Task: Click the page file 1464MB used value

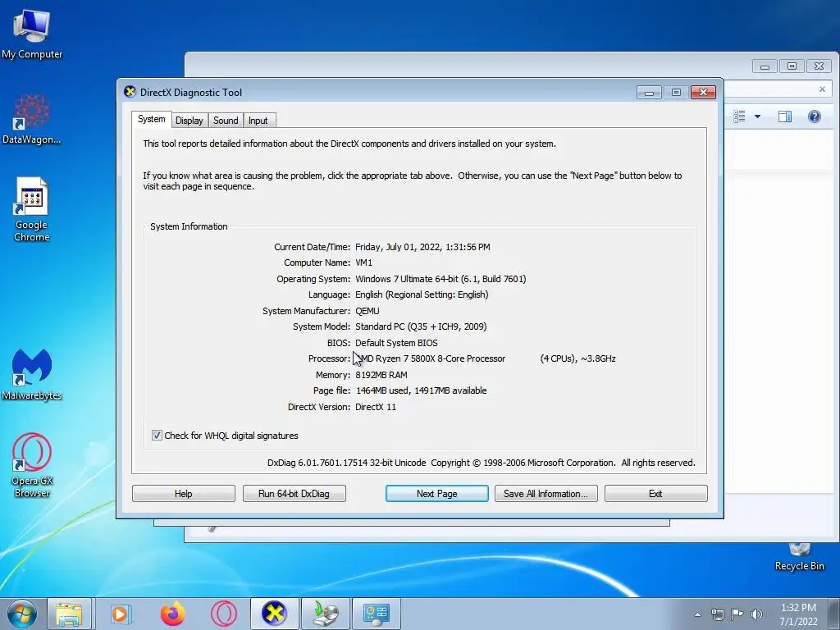Action: click(x=421, y=390)
